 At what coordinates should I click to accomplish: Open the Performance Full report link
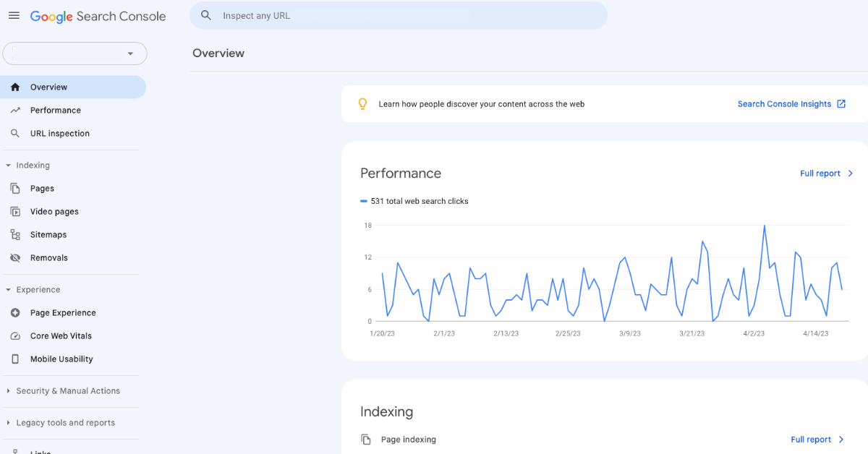pos(820,174)
